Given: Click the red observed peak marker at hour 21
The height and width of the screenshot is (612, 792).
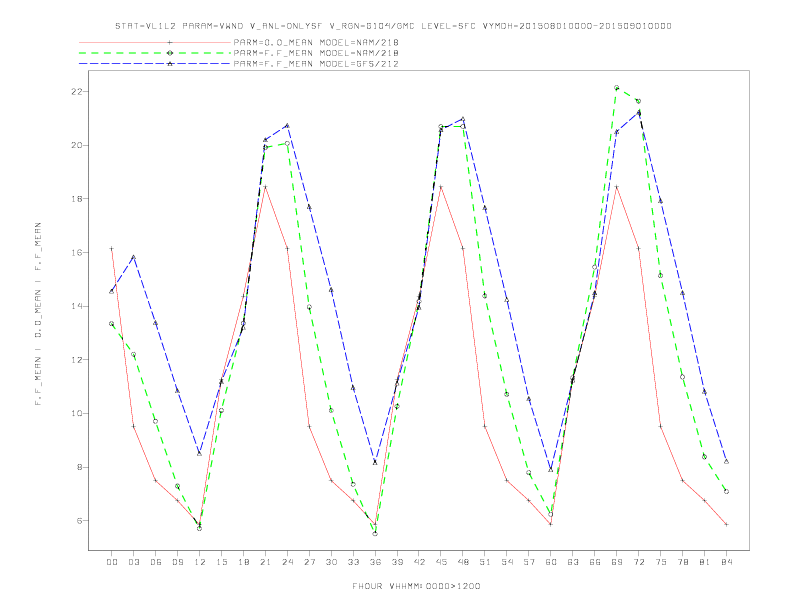Looking at the screenshot, I should tap(265, 187).
